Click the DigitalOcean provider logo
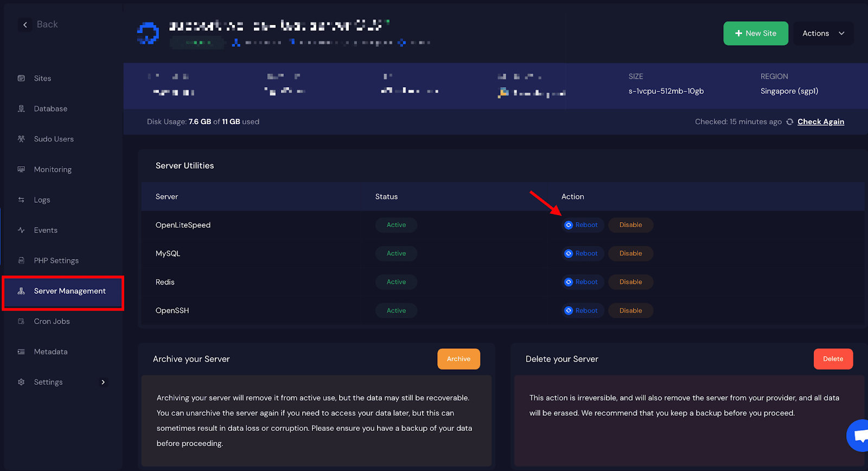This screenshot has height=471, width=868. coord(148,33)
